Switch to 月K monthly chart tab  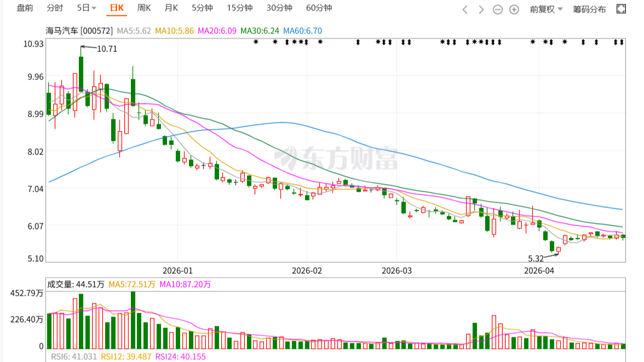(x=171, y=8)
